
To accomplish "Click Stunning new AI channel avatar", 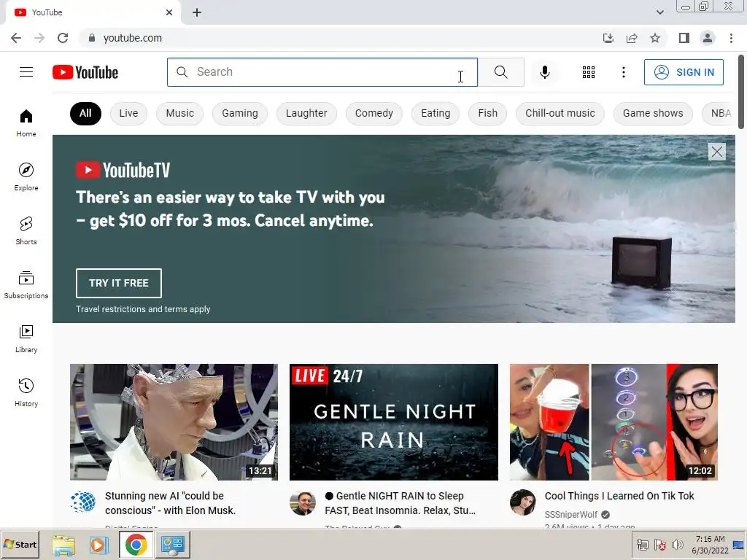I will (x=83, y=502).
